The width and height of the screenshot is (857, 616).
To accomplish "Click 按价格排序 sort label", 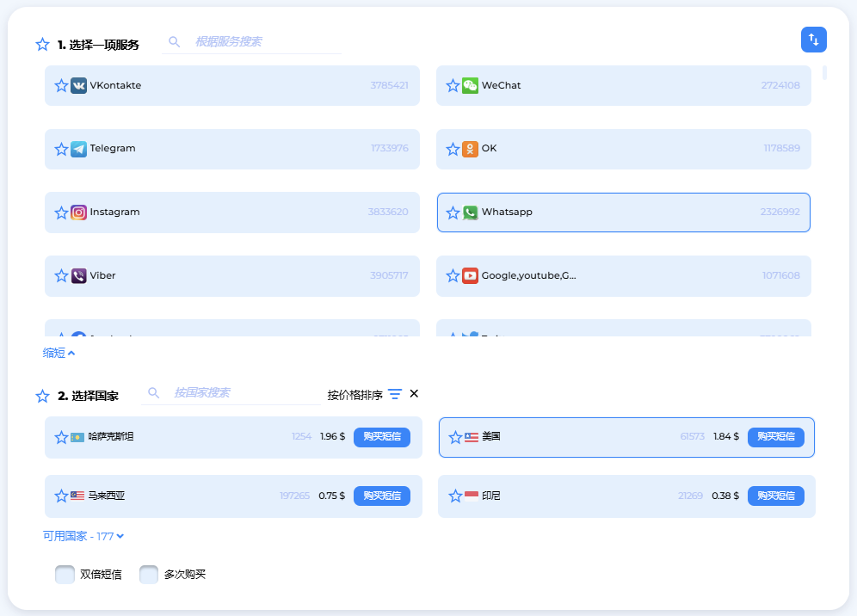I will (x=355, y=395).
